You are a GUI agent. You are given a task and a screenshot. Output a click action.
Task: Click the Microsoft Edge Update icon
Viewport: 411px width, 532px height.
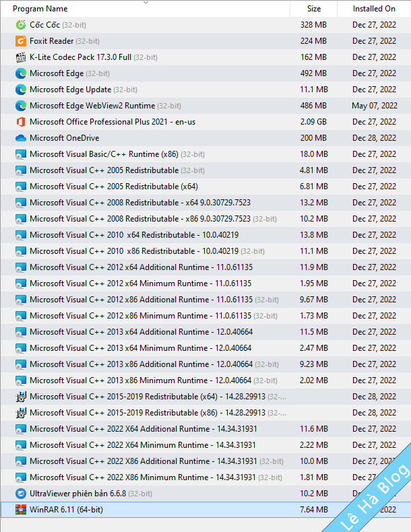coord(21,90)
